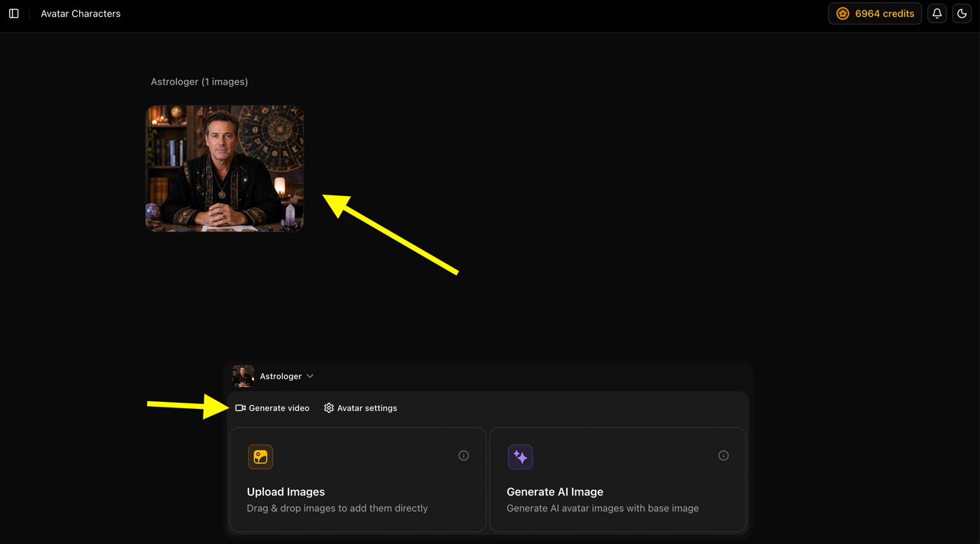Click 'Generate AI avatar images with base image'
Viewport: 980px width, 544px height.
pos(603,508)
